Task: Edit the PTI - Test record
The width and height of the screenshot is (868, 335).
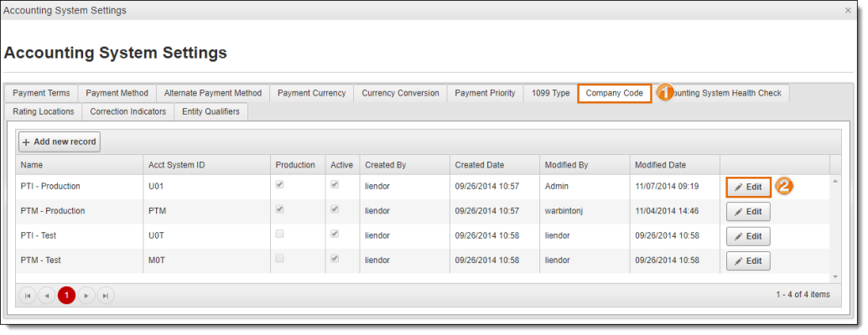Action: pos(748,236)
